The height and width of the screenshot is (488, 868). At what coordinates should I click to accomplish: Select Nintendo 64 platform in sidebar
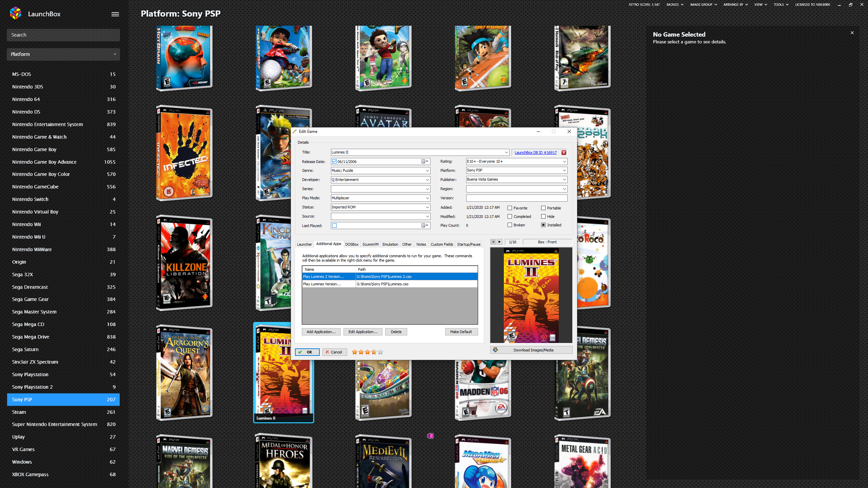pyautogui.click(x=63, y=99)
